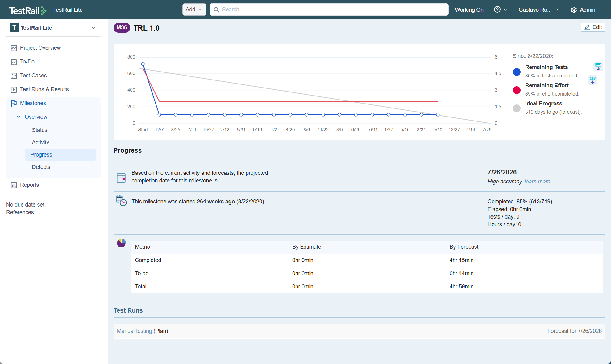Toggle the Remaining Tests blue series

[517, 72]
